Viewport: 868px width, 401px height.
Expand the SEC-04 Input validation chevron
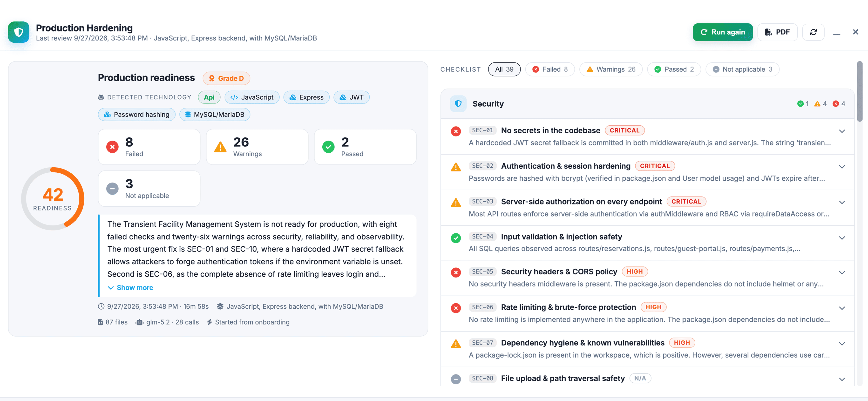[x=842, y=238]
